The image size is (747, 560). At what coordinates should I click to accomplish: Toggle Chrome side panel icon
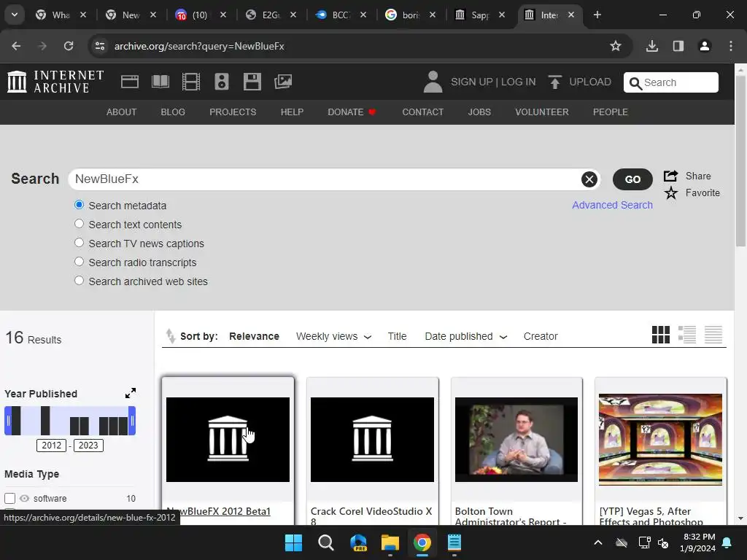(678, 46)
